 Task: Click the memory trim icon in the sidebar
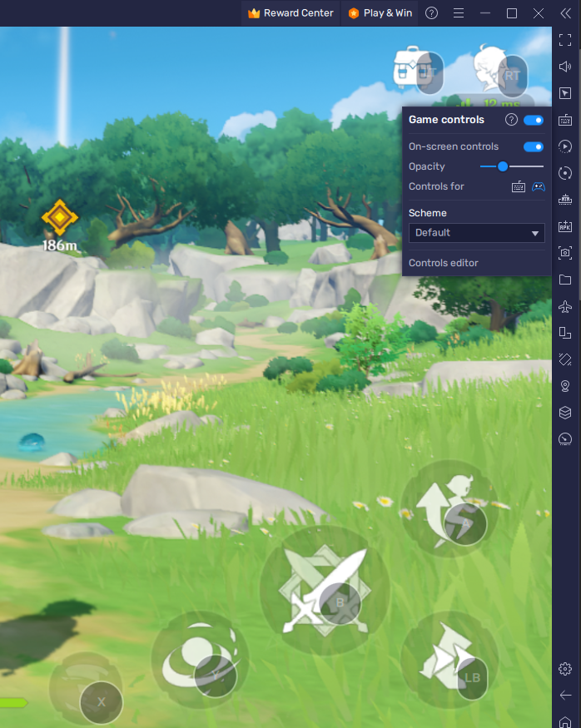point(565,200)
